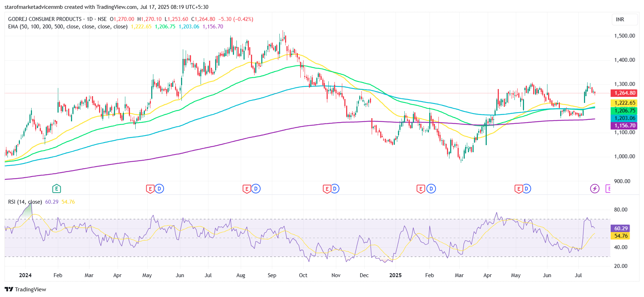Click the low value L1,253.60 in the legend

coord(176,19)
